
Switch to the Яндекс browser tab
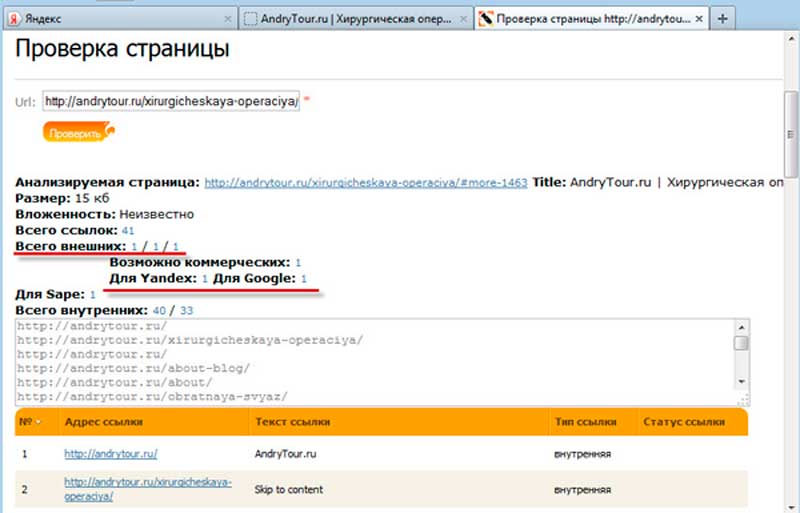(120, 19)
